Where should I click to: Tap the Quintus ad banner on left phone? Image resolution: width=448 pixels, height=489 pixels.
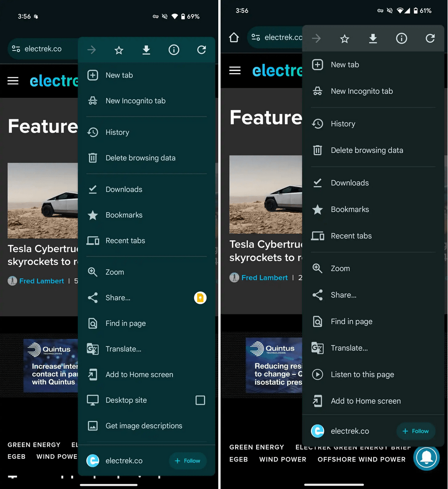pos(51,366)
